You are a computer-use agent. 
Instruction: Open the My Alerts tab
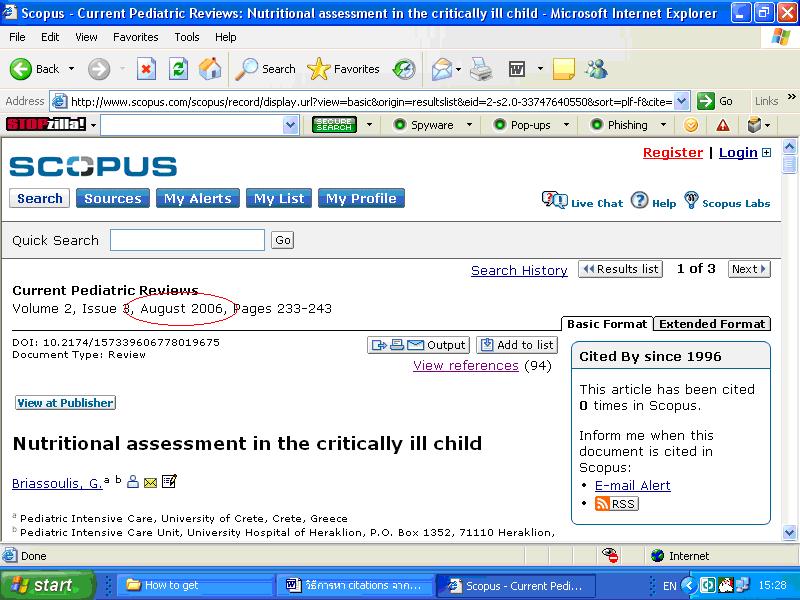197,198
